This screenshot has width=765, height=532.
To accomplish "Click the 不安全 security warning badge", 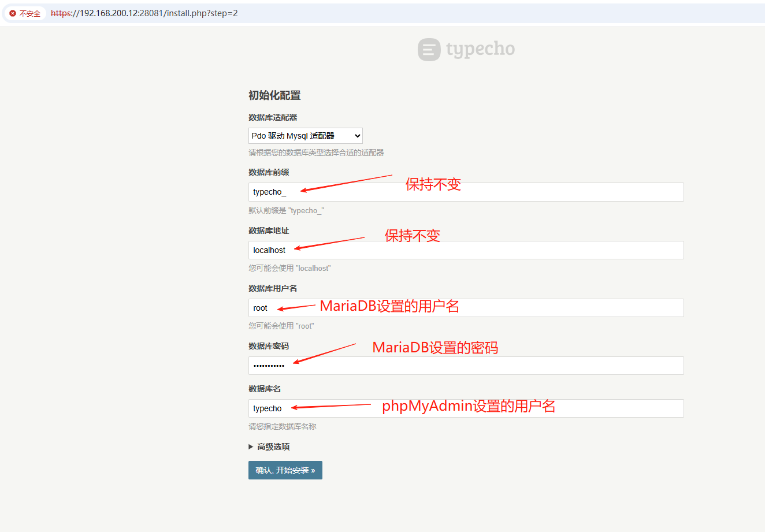I will [25, 13].
